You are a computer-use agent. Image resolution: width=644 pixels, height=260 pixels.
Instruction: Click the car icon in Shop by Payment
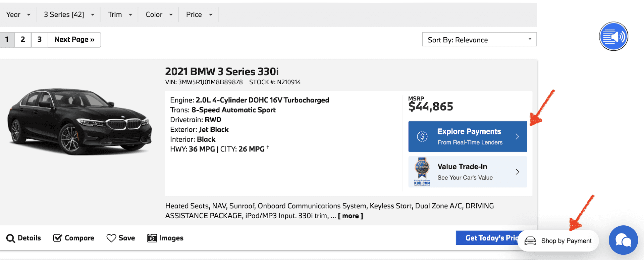click(530, 241)
